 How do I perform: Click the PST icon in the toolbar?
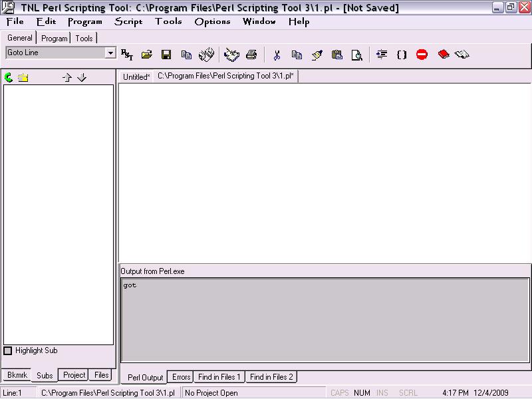pos(127,55)
